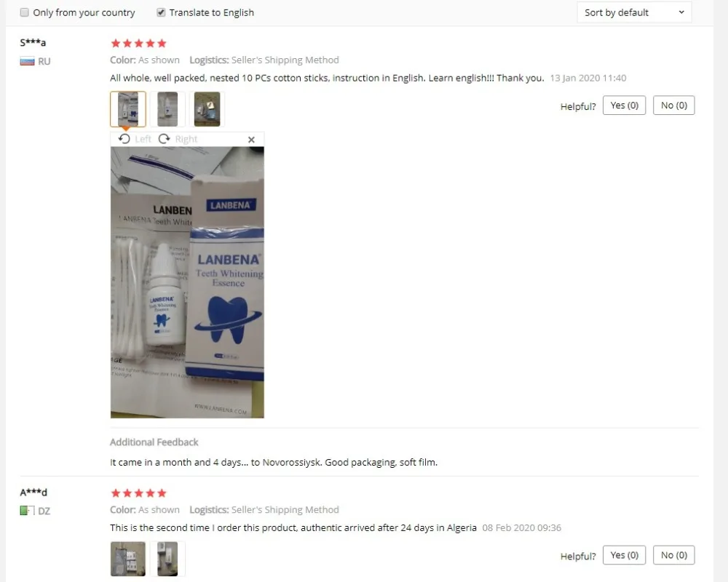
Task: Uncheck the Translate to English checkbox
Action: [x=161, y=12]
